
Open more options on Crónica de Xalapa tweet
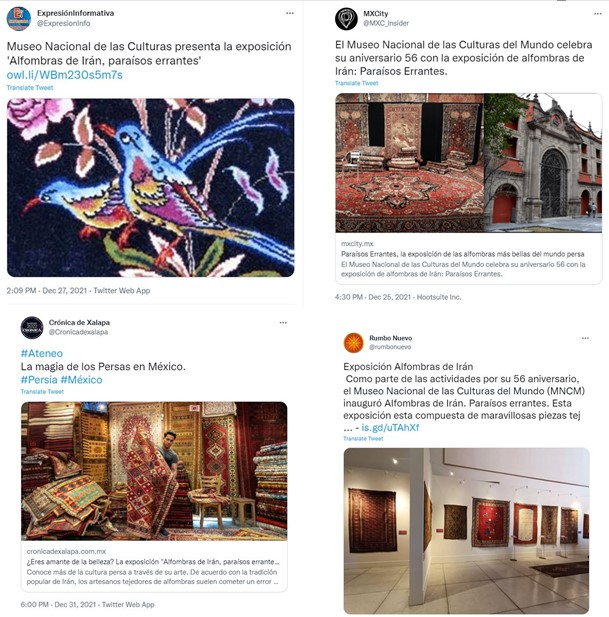coord(283,322)
